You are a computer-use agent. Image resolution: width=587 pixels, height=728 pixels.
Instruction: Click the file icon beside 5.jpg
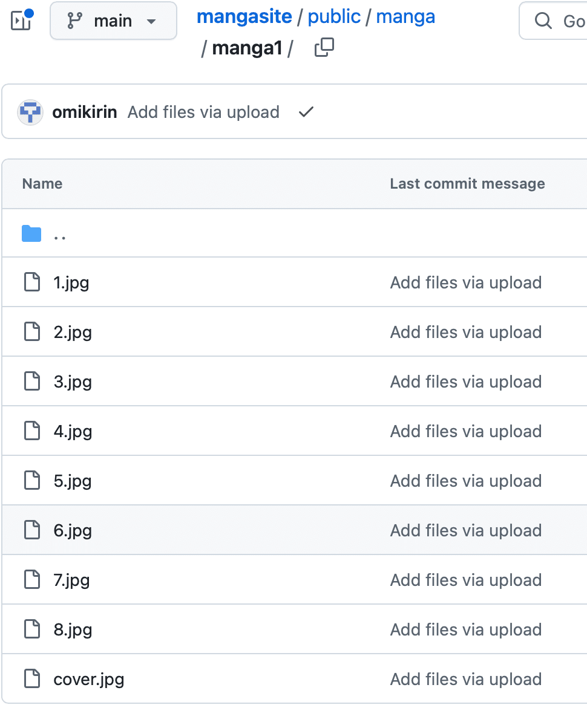(31, 480)
